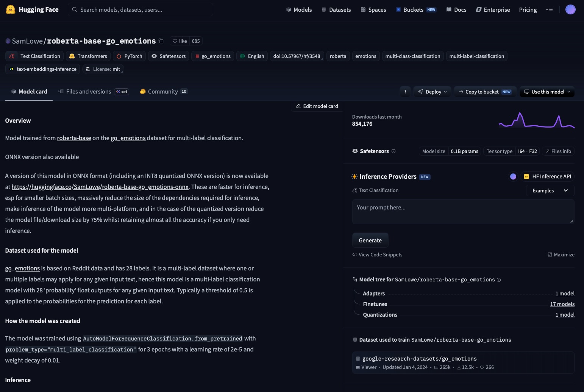Open the Use this model dropdown

[547, 92]
